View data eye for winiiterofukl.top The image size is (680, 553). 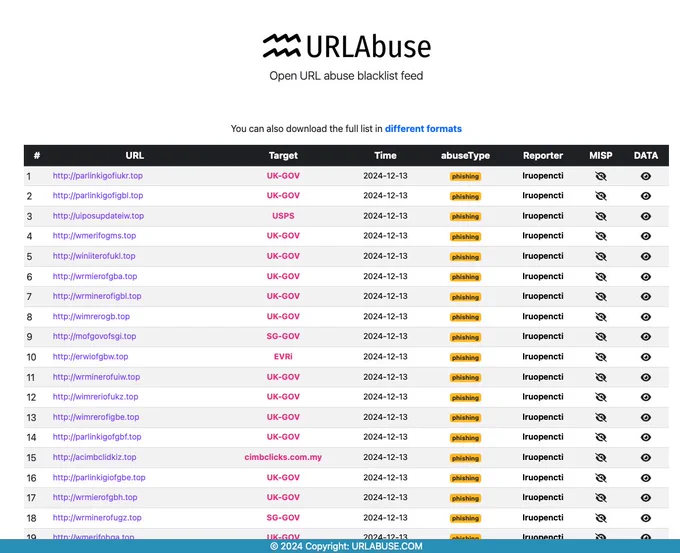point(646,256)
